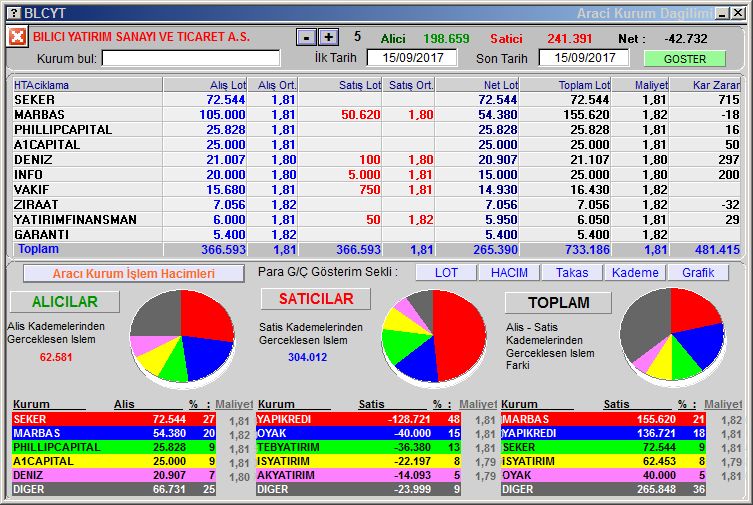Image resolution: width=753 pixels, height=505 pixels.
Task: Click pink AKYATIRIM row in sellers list
Action: pyautogui.click(x=358, y=475)
